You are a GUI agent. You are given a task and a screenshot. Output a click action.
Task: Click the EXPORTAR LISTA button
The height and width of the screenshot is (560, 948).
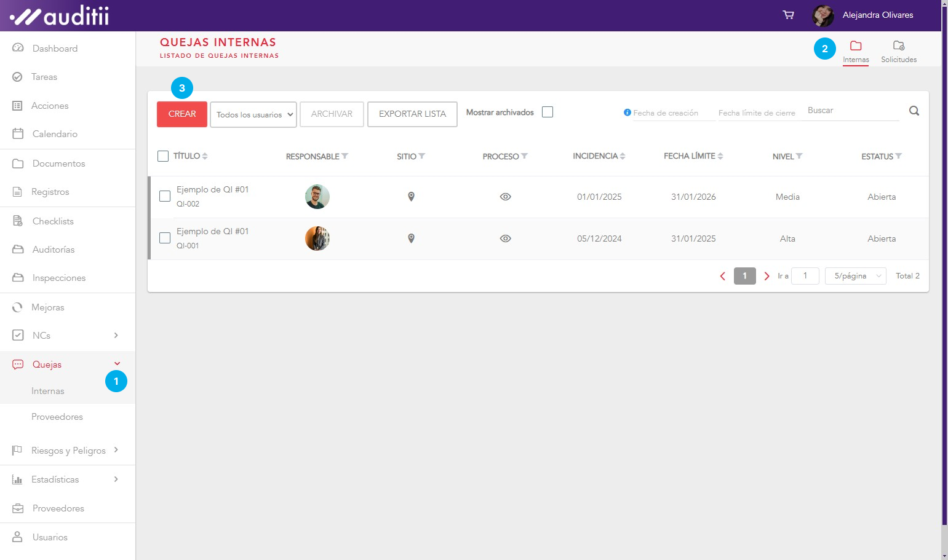pos(412,114)
